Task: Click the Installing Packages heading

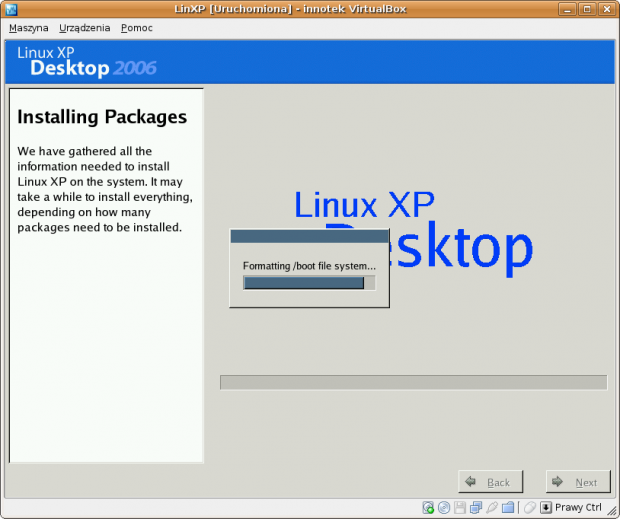Action: (102, 117)
